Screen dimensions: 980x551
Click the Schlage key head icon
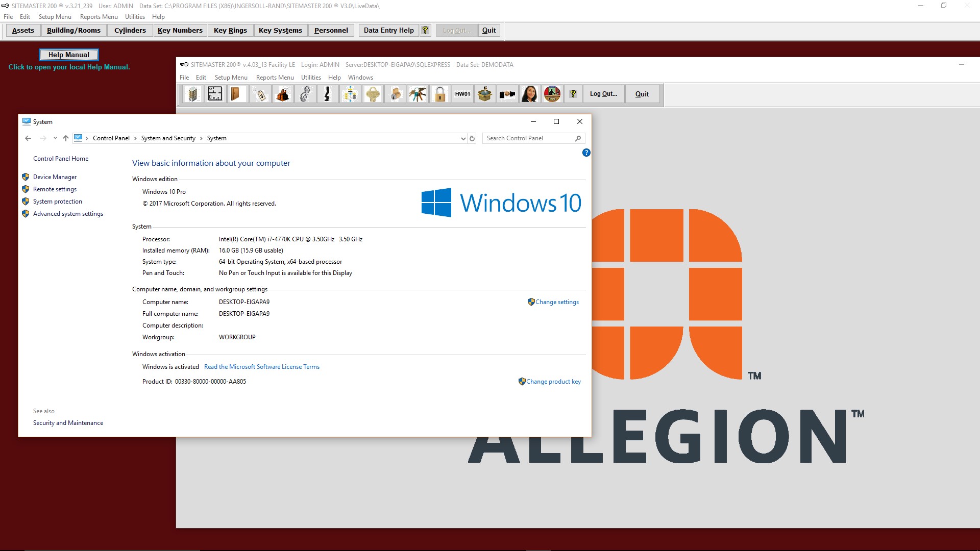coord(373,94)
